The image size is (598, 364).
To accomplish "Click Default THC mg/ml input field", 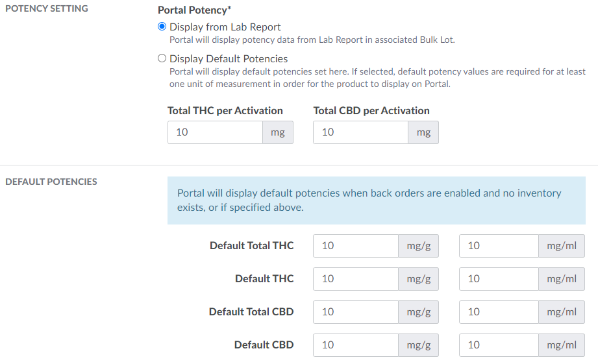I will point(499,279).
